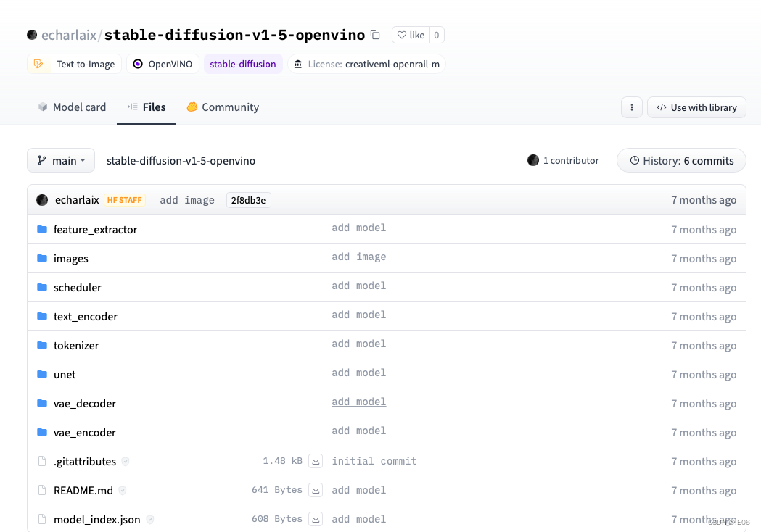Click the Use with library button

click(x=696, y=107)
